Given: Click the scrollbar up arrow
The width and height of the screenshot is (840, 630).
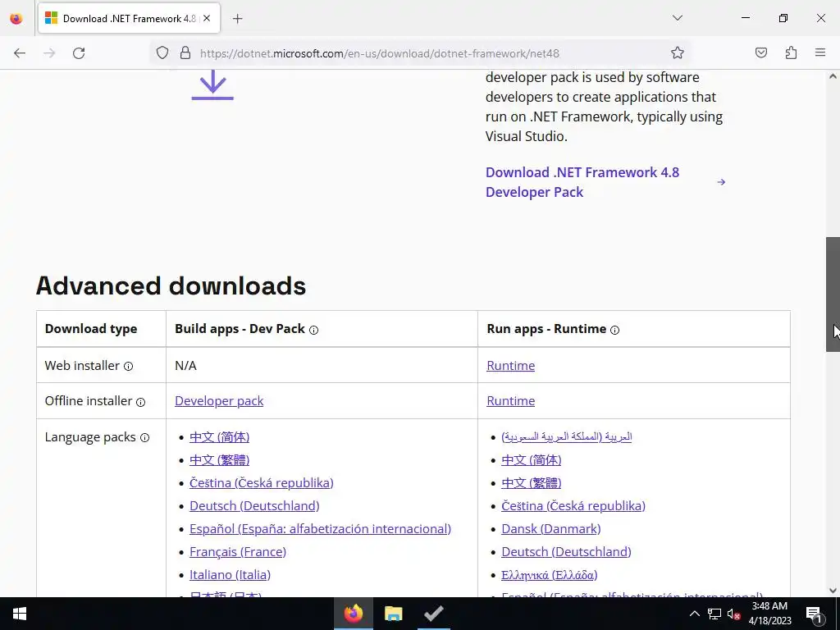Looking at the screenshot, I should [x=833, y=76].
